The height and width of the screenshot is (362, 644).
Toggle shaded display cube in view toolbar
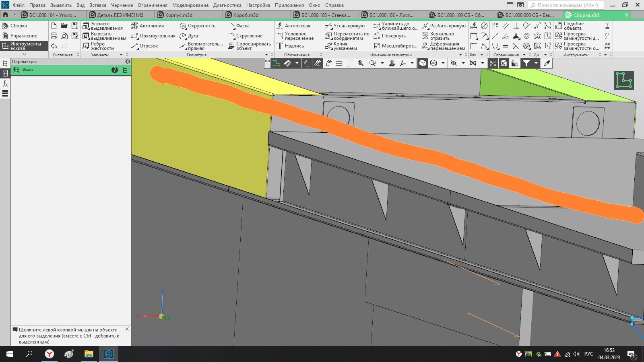click(x=423, y=63)
